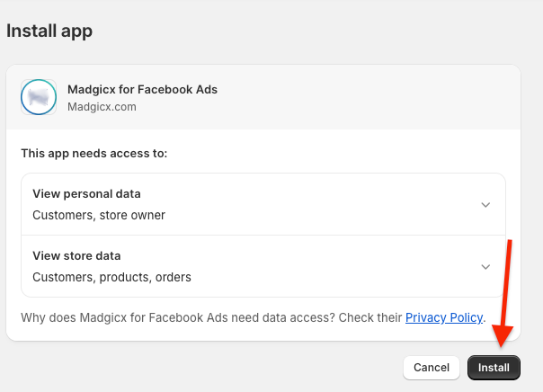Click the Cancel button
The width and height of the screenshot is (543, 392).
[x=432, y=368]
